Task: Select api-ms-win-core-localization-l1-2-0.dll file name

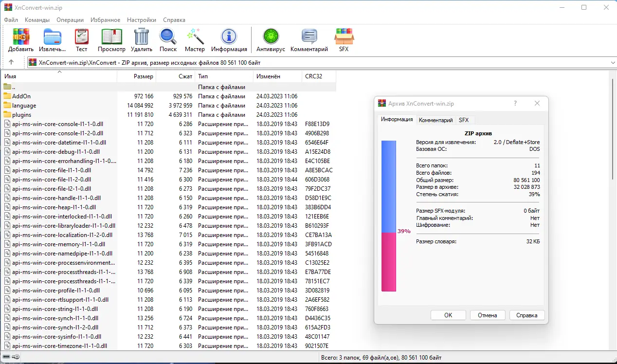Action: pos(62,235)
